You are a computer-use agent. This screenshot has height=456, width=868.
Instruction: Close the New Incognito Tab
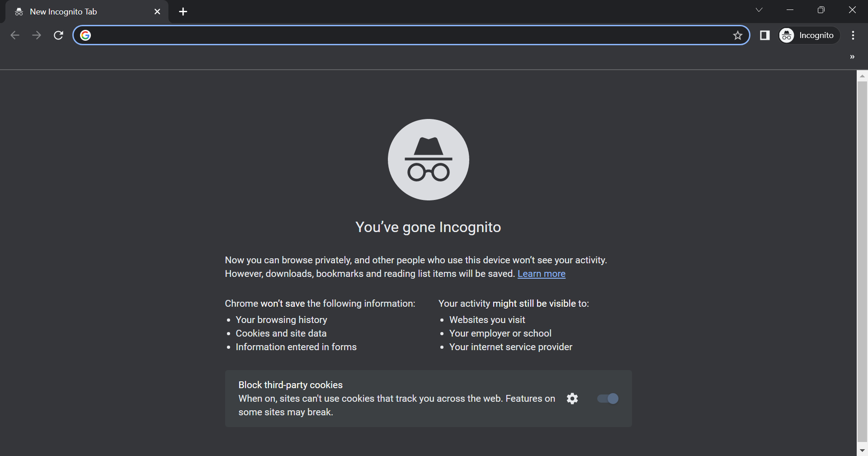coord(157,12)
